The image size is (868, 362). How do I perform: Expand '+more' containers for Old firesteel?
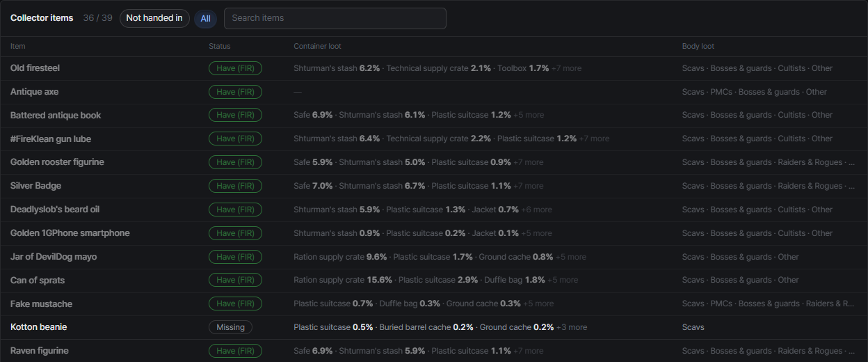567,68
